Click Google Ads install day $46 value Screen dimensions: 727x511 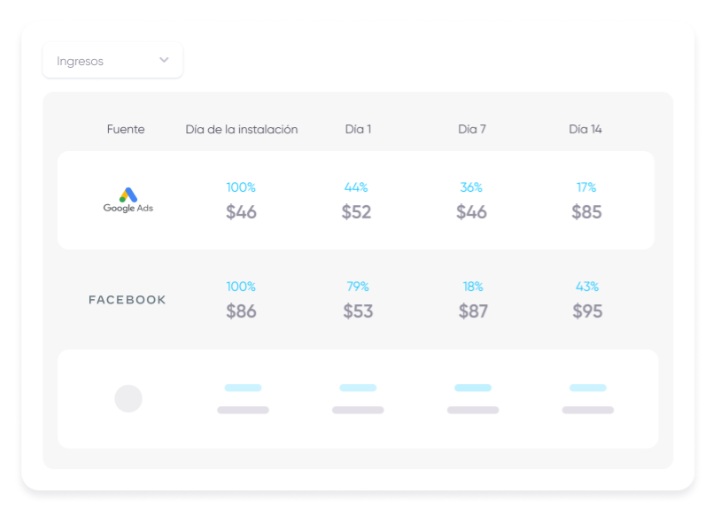(x=241, y=212)
